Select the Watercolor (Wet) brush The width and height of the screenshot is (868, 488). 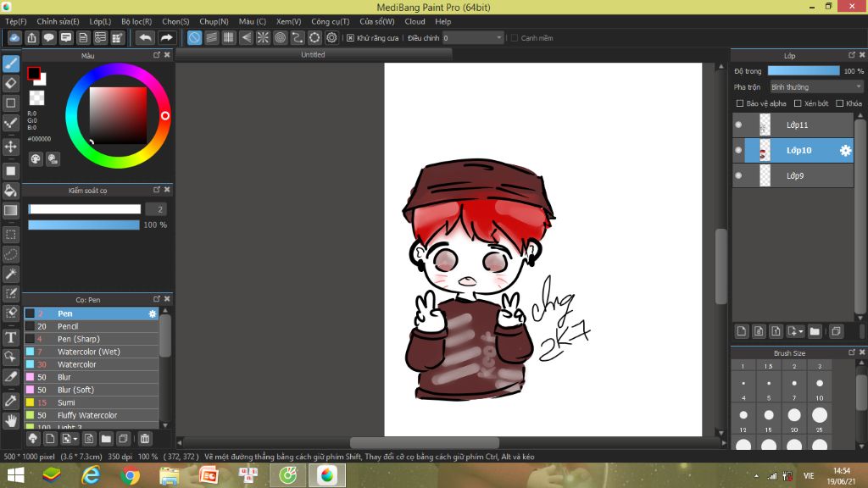(92, 352)
